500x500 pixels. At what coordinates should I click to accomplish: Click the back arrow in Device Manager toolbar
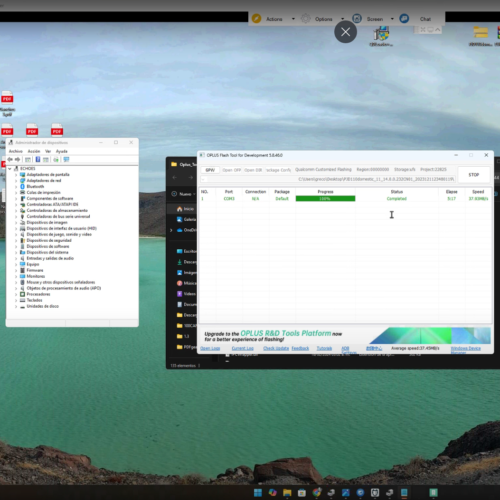point(10,160)
